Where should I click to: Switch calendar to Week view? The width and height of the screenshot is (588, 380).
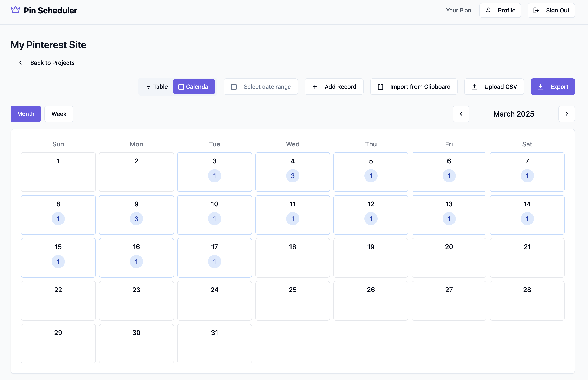click(59, 114)
